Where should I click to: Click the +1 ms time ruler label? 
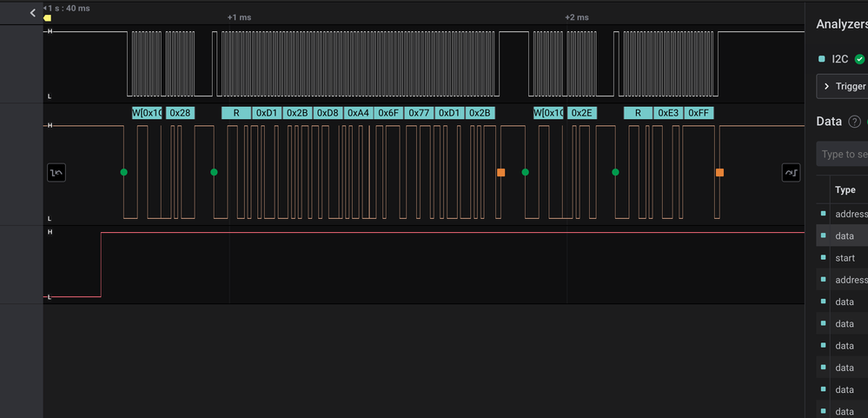[239, 17]
